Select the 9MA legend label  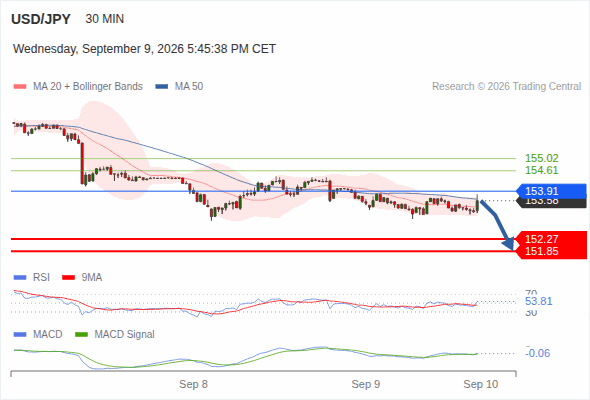92,278
